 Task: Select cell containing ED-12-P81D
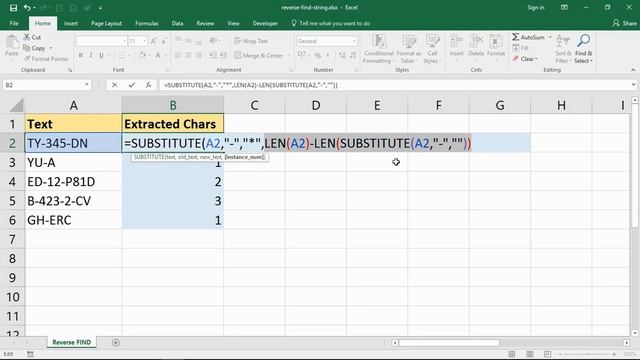click(x=73, y=182)
